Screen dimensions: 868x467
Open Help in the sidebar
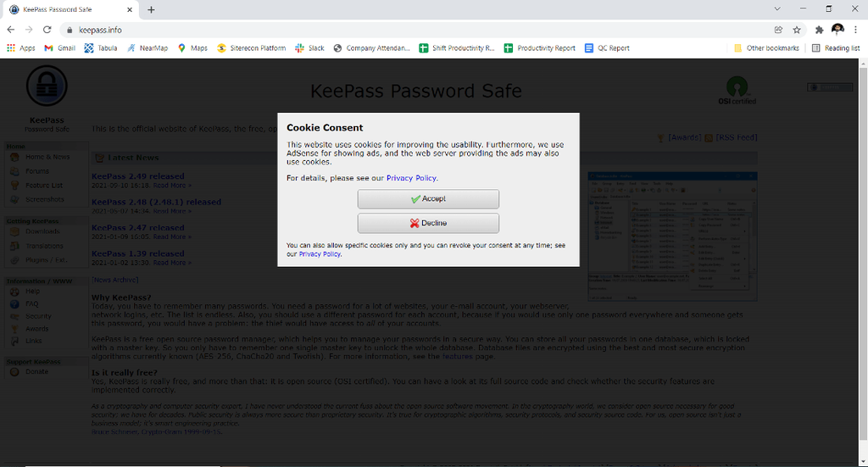click(32, 291)
